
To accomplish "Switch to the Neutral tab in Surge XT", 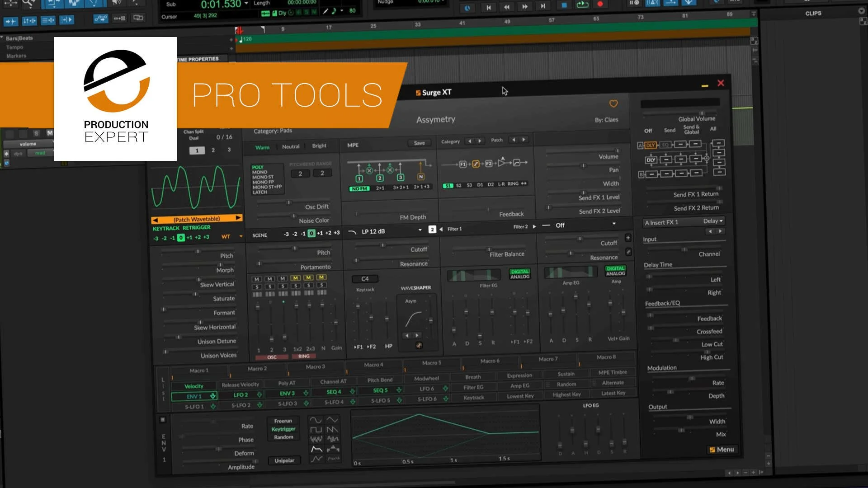I will [291, 146].
